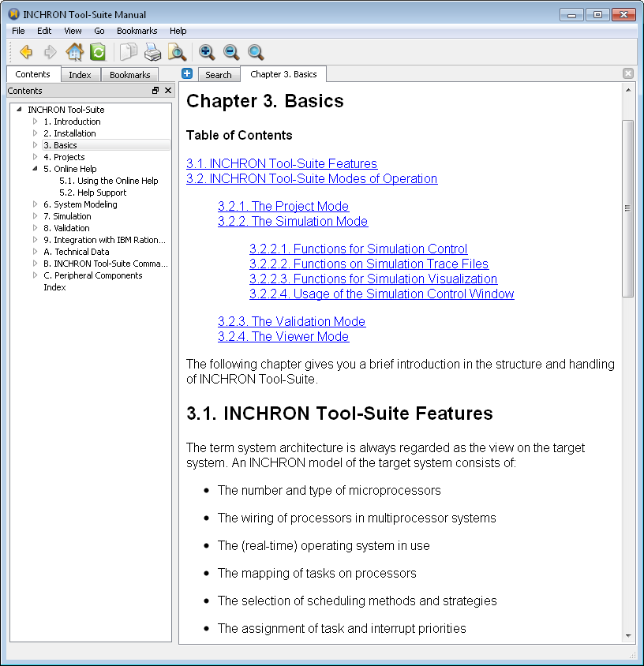Image resolution: width=644 pixels, height=666 pixels.
Task: Click the Forward arrow toolbar icon
Action: point(51,52)
